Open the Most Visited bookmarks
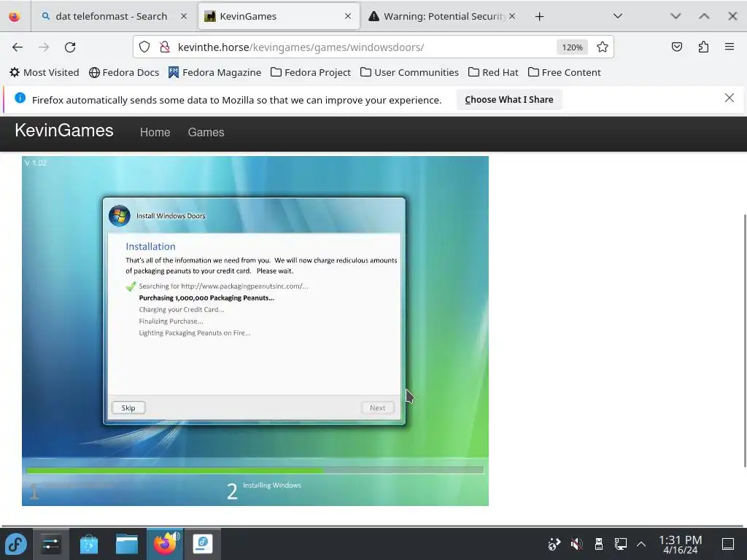 [x=44, y=72]
